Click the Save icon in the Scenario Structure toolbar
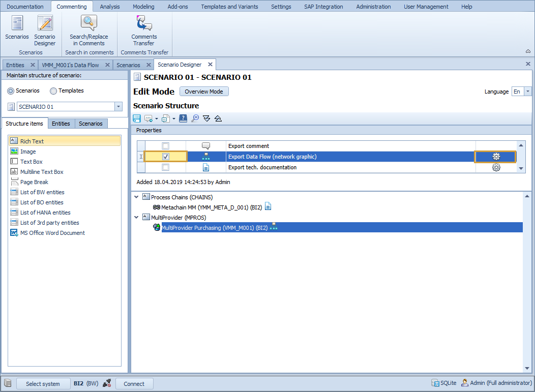This screenshot has height=392, width=535. click(x=136, y=118)
